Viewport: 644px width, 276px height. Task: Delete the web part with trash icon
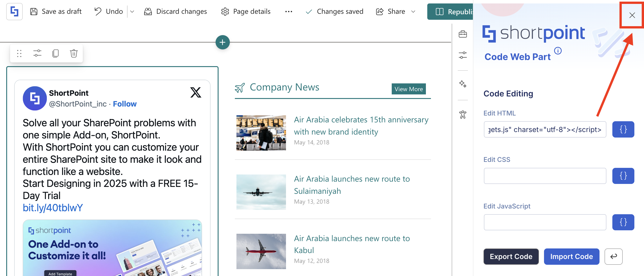click(74, 53)
